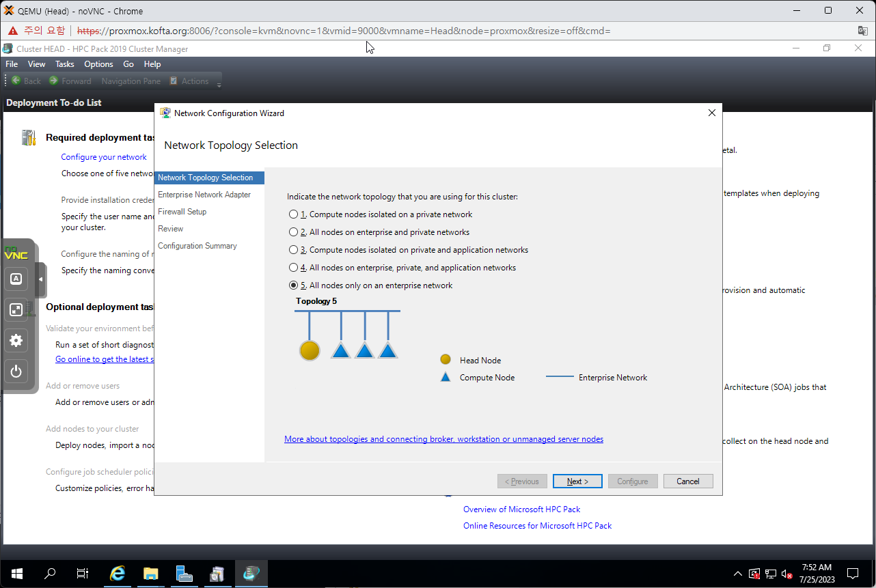This screenshot has width=876, height=588.
Task: Toggle noVNC fullscreen mode
Action: click(16, 310)
